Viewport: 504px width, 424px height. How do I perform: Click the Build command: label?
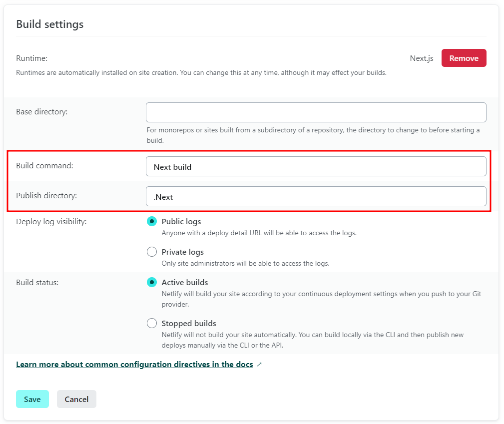(x=44, y=165)
